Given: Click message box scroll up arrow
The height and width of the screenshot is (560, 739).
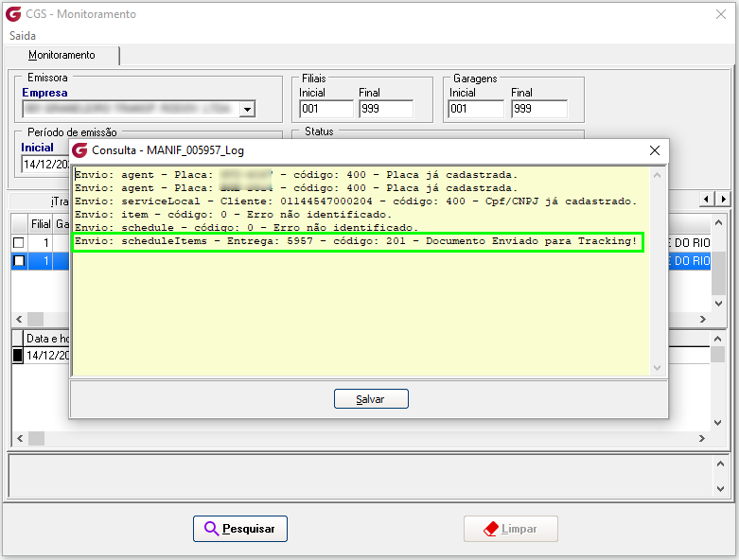Looking at the screenshot, I should point(720,464).
